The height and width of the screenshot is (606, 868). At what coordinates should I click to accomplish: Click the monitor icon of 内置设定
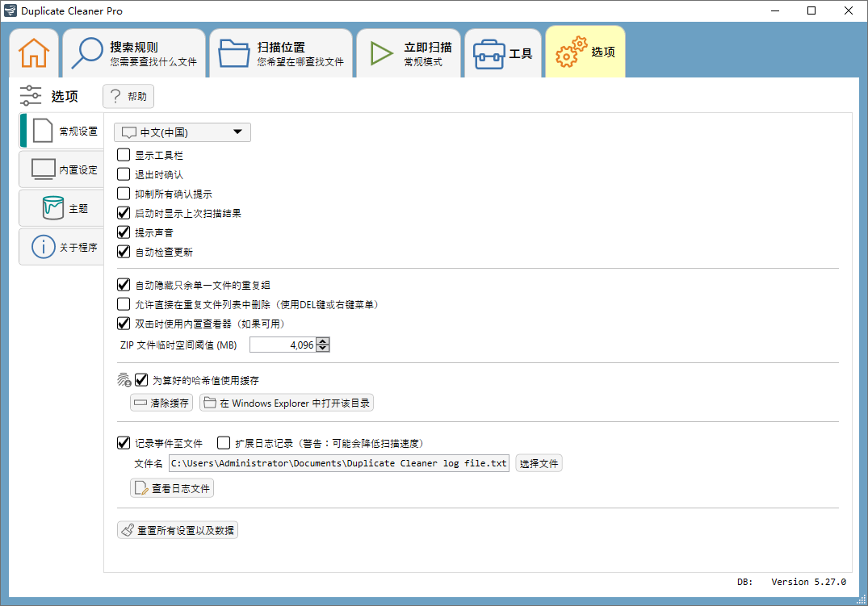coord(43,169)
